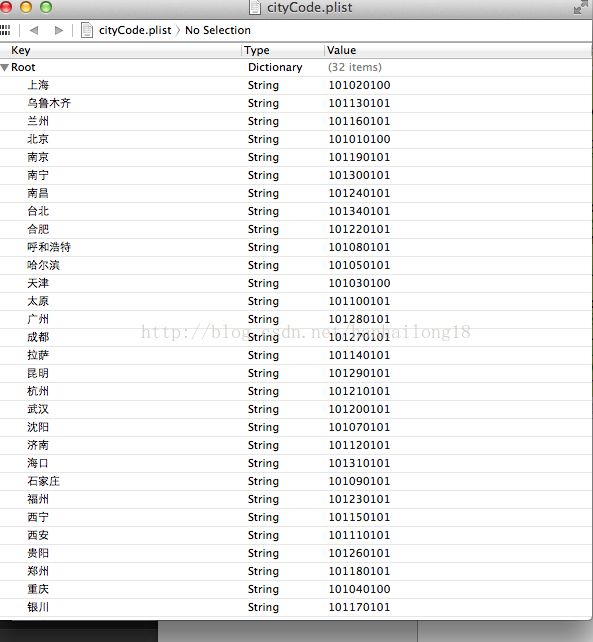Select the Root row key
Screen dimensions: 593x642
pos(23,67)
